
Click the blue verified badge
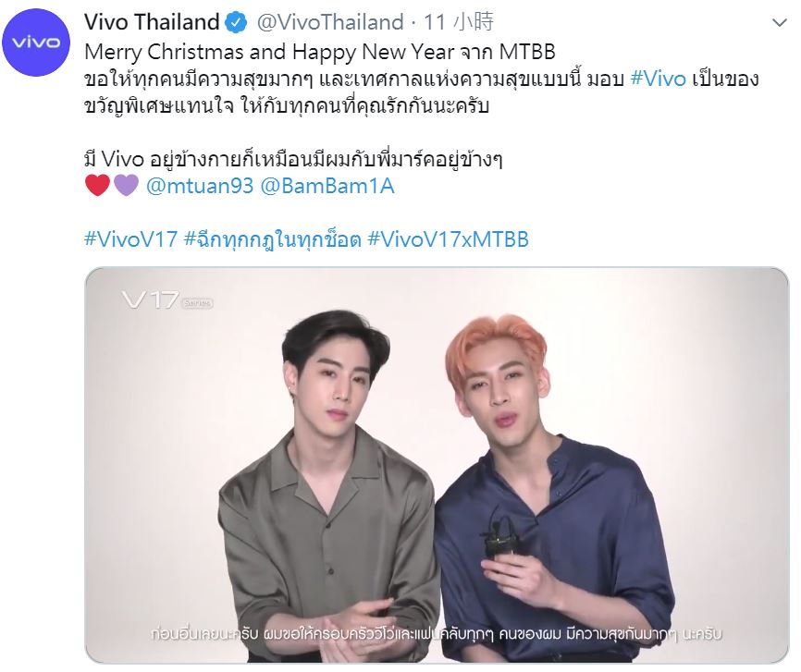click(236, 22)
